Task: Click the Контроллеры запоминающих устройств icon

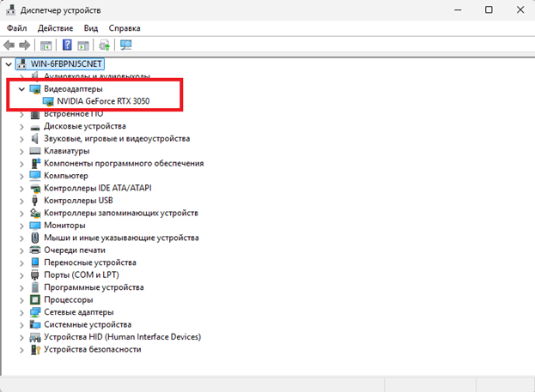Action: coord(35,213)
